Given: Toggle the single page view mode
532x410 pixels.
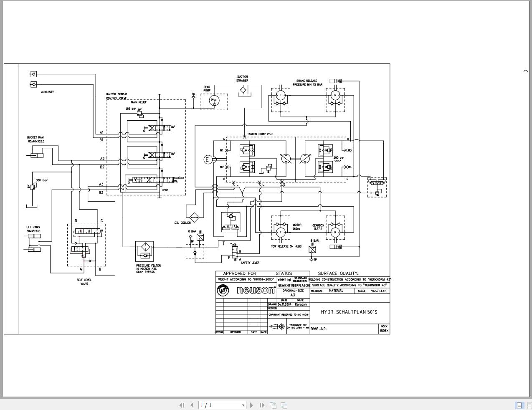Looking at the screenshot, I should (519, 405).
